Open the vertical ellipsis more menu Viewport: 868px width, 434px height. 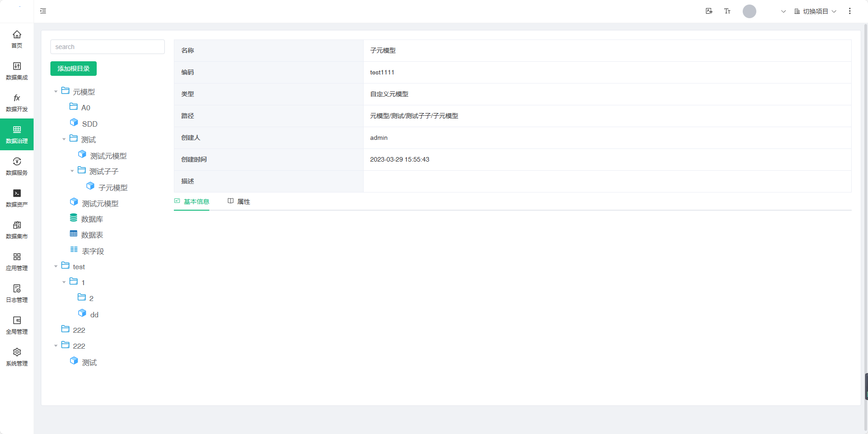pyautogui.click(x=850, y=11)
